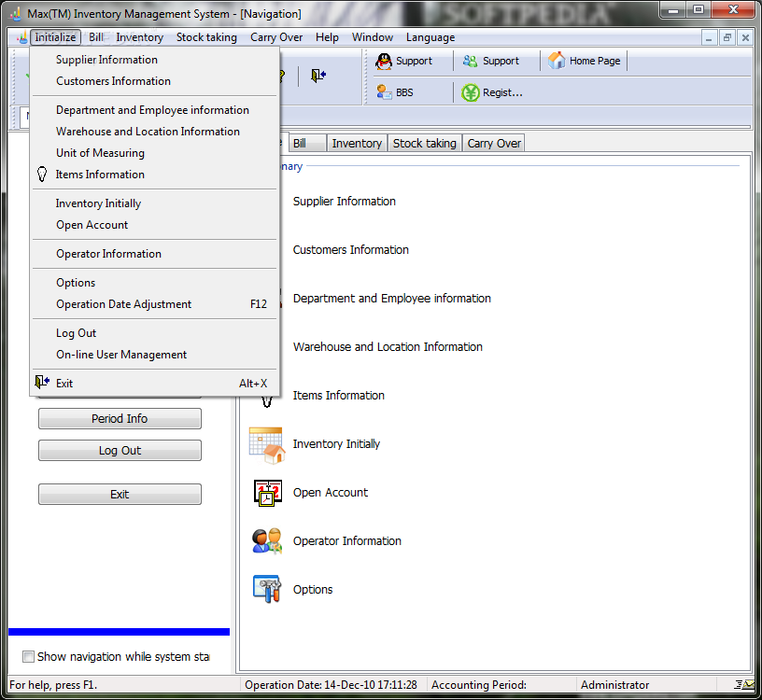This screenshot has height=700, width=762.
Task: Open Supplier Information link in navigation pane
Action: (x=344, y=201)
